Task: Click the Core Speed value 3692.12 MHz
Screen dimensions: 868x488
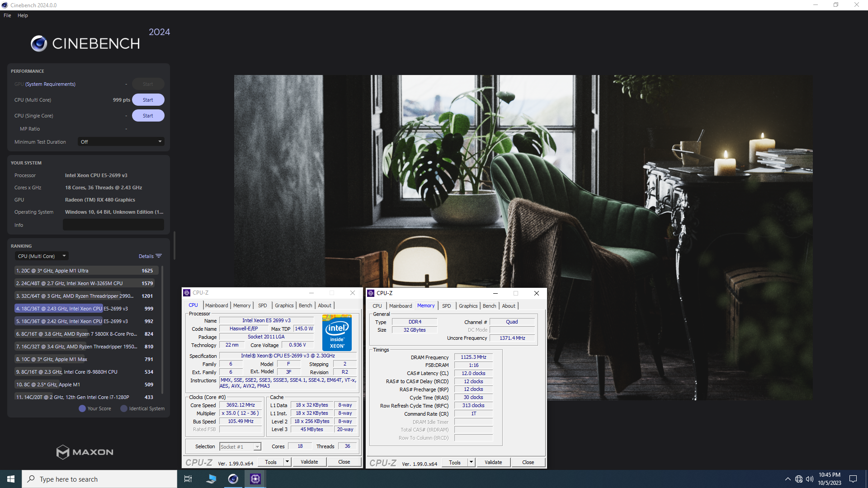Action: pos(241,405)
